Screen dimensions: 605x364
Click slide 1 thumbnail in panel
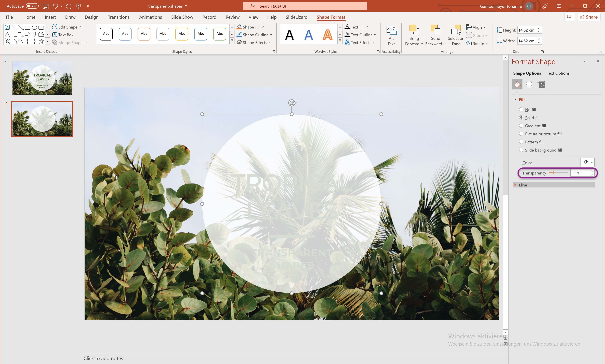[42, 78]
